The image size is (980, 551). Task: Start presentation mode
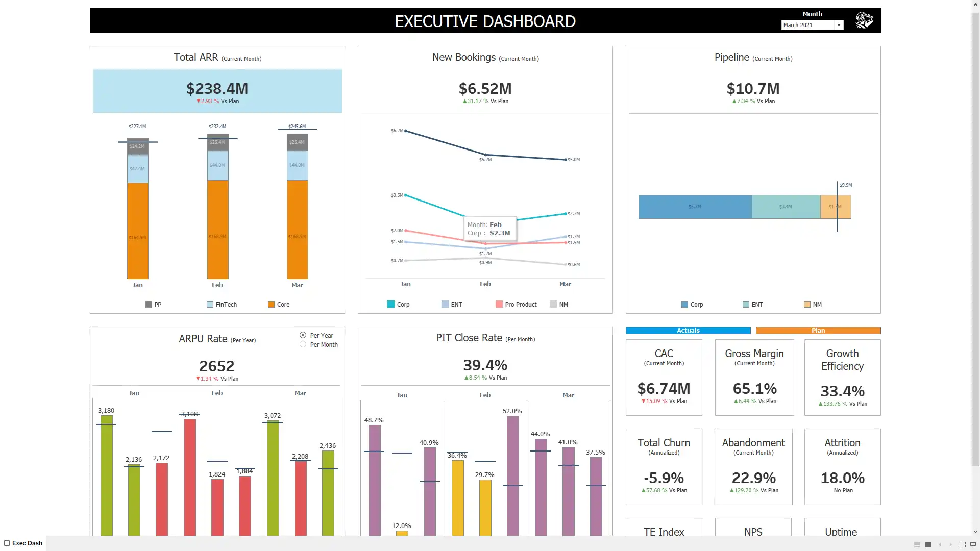(x=973, y=544)
